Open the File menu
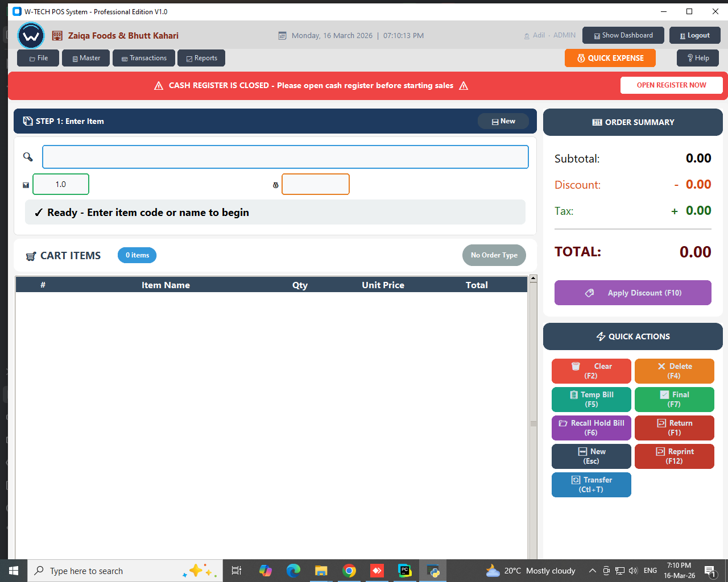Screen dimensions: 728x582 (x=38, y=58)
